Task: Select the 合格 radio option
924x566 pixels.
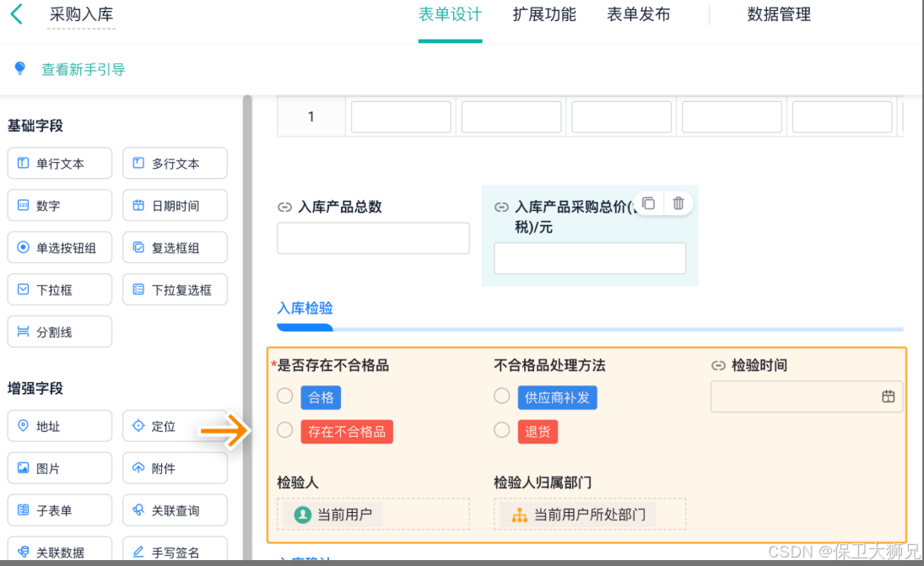Action: coord(285,396)
